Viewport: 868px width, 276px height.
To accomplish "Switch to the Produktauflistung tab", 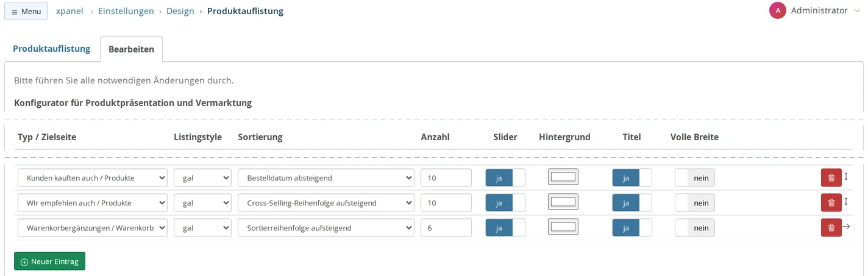I will 52,49.
